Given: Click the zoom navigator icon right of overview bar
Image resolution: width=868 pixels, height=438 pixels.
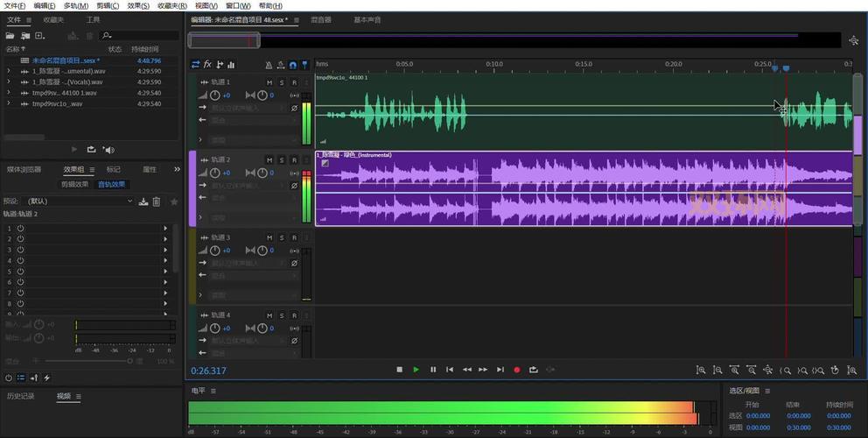Looking at the screenshot, I should [854, 40].
